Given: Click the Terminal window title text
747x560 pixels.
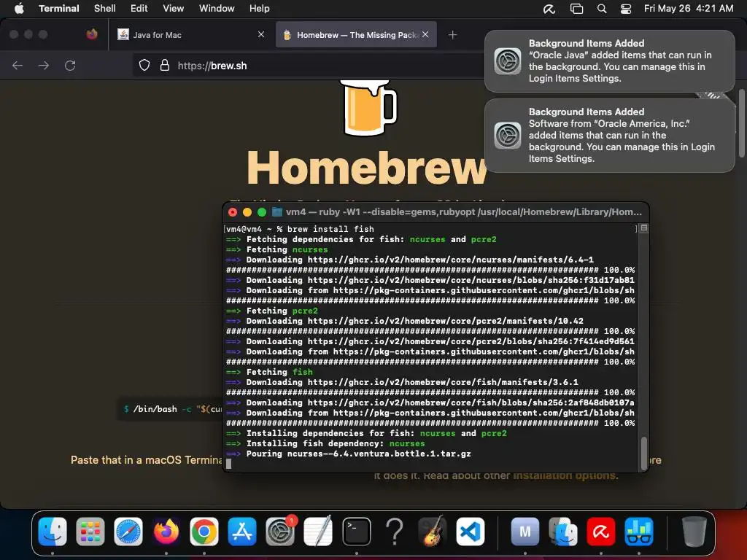Looking at the screenshot, I should point(463,212).
